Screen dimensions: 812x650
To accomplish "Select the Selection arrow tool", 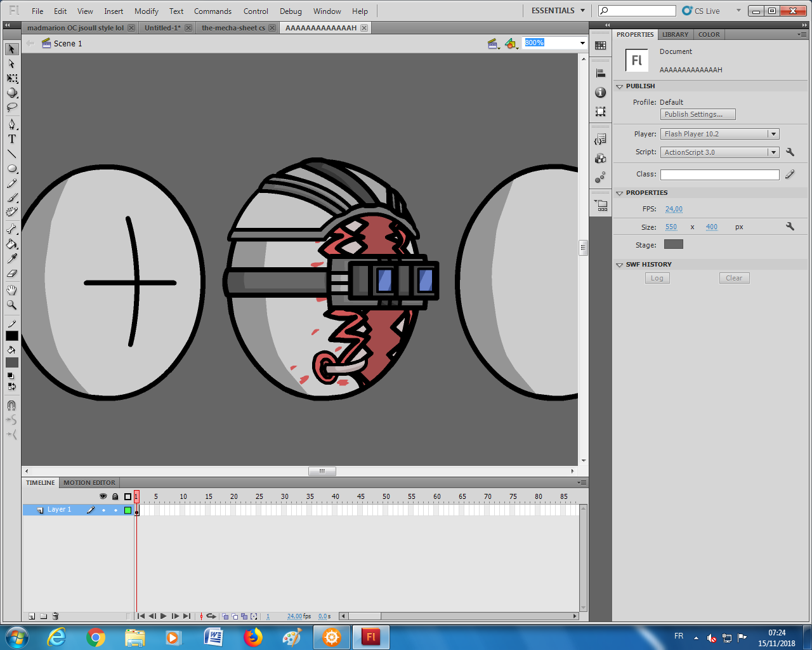I will 11,49.
